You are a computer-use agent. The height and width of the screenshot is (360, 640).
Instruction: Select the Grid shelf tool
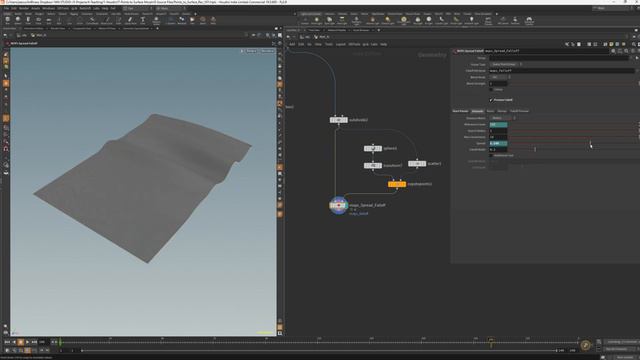click(x=49, y=20)
